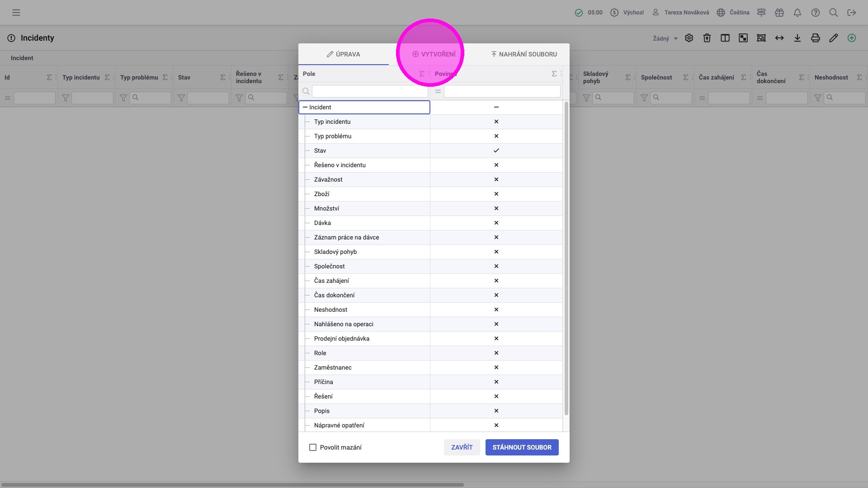868x488 pixels.
Task: Open the help question mark icon
Action: point(816,13)
